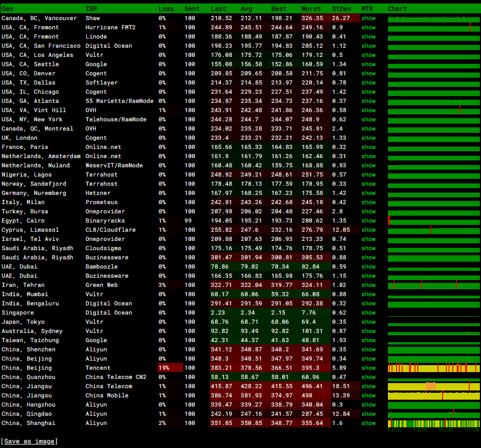
Task: Open MTR for Egypt, Cairo Binaryracks
Action: [368, 221]
